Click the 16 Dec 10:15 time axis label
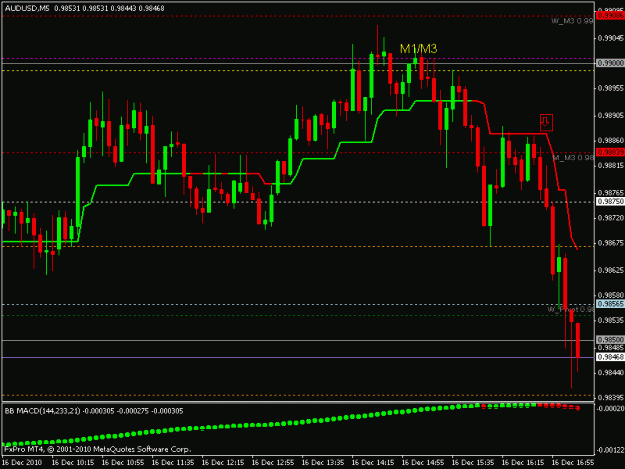The image size is (625, 469). click(73, 463)
